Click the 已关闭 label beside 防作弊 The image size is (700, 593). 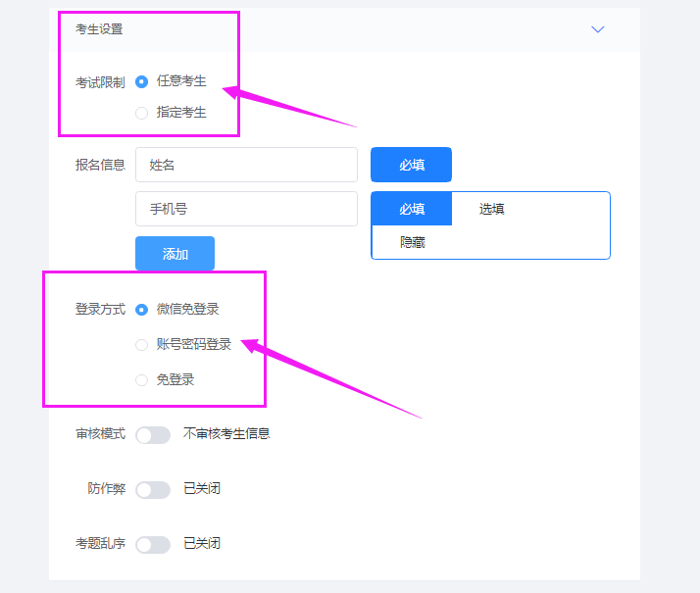202,488
